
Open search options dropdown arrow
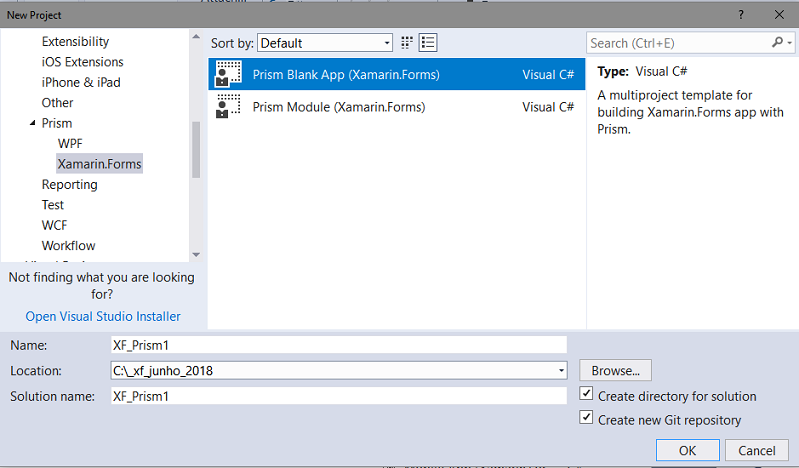(789, 43)
